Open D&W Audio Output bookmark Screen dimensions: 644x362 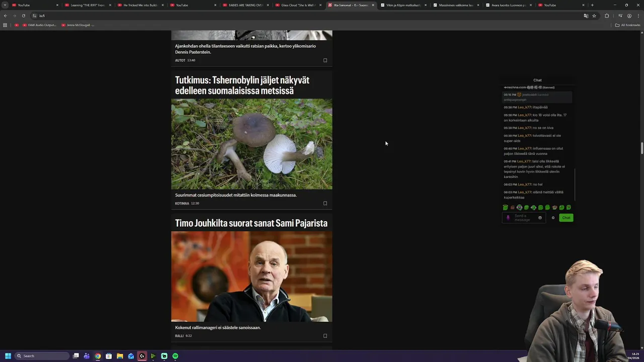(39, 25)
